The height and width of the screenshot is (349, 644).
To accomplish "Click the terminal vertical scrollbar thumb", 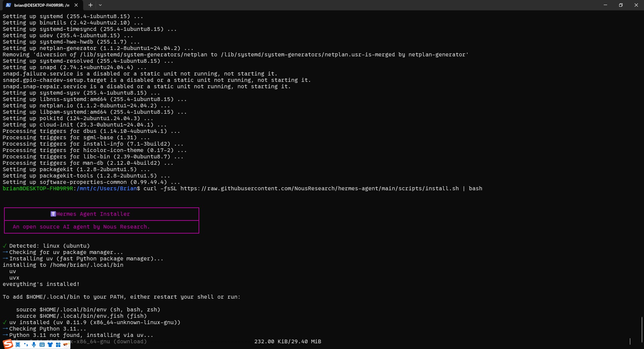I will 642,330.
